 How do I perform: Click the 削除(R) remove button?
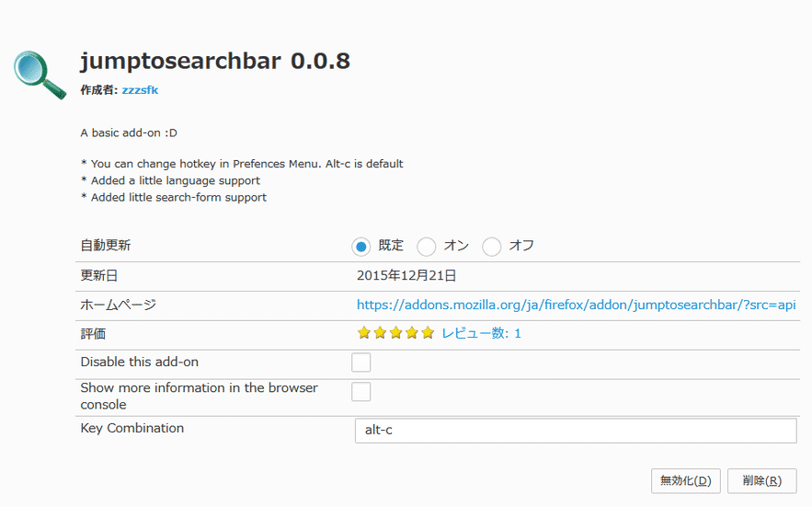click(761, 481)
